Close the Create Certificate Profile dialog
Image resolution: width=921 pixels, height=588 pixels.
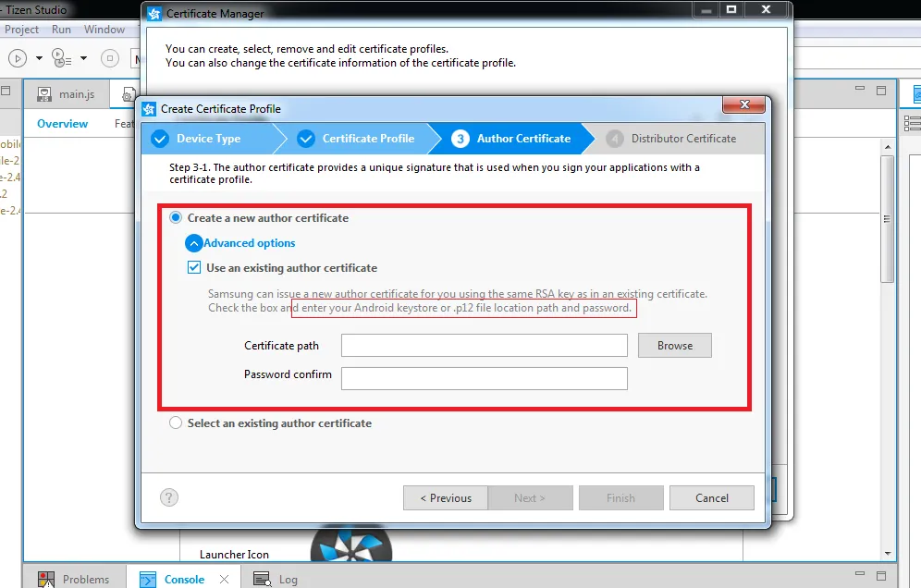744,104
